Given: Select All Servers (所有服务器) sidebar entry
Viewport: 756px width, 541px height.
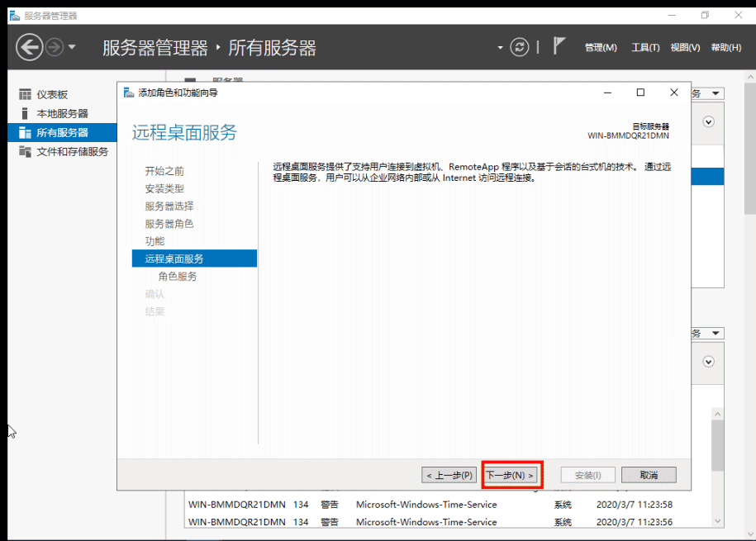Looking at the screenshot, I should pos(62,132).
